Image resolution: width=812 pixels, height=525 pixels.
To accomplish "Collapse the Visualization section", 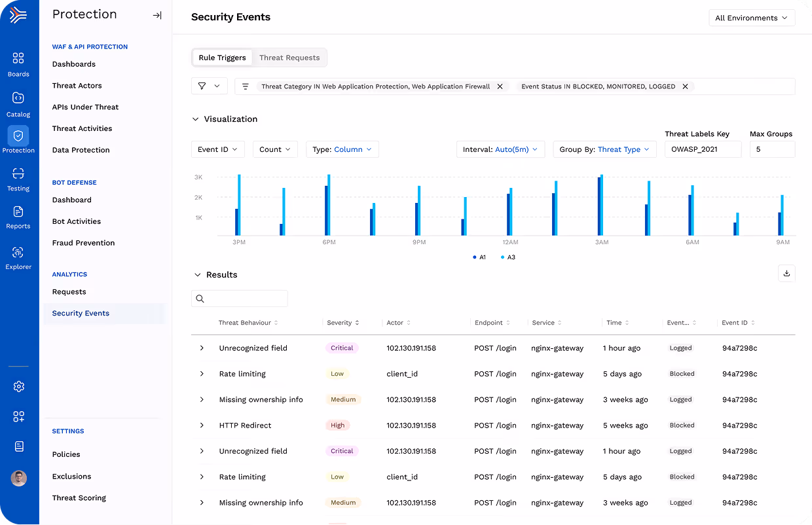I will click(195, 119).
